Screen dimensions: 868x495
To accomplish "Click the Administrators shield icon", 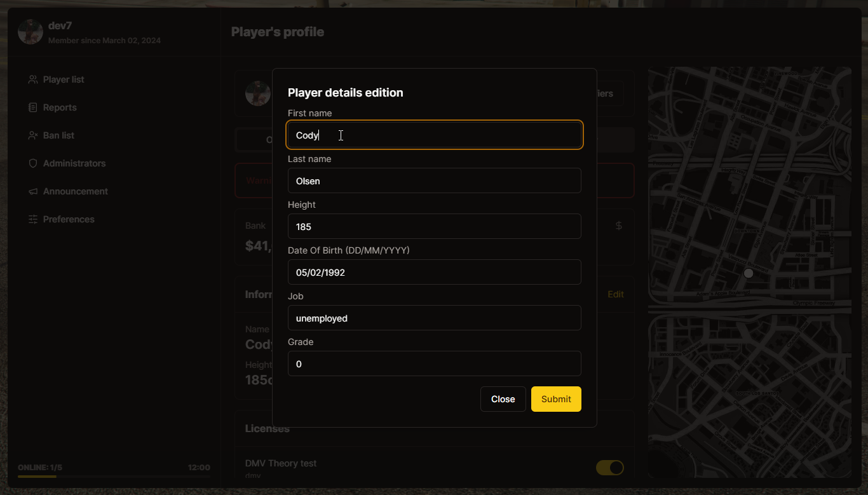I will pyautogui.click(x=32, y=163).
